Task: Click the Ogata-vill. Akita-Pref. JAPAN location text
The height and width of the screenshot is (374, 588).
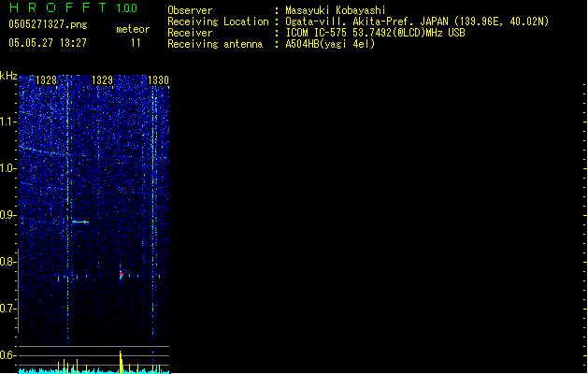Action: pos(417,22)
